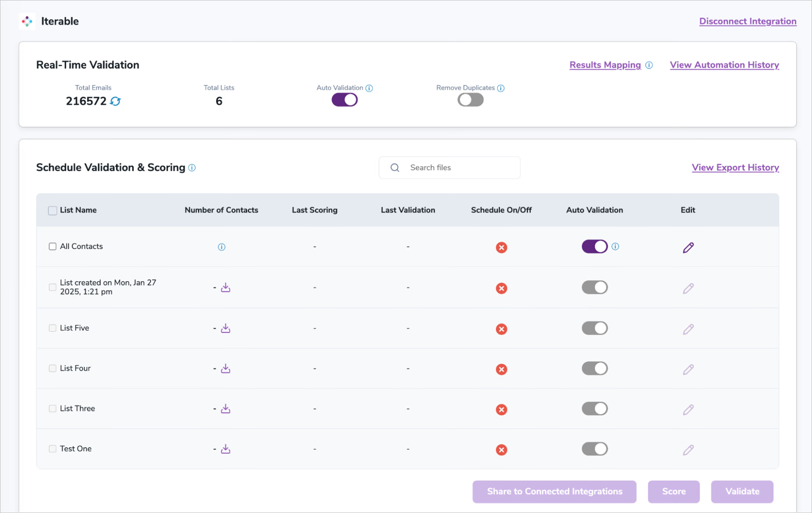Select the List Three checkbox
Screen dimensions: 812x513
click(53, 408)
